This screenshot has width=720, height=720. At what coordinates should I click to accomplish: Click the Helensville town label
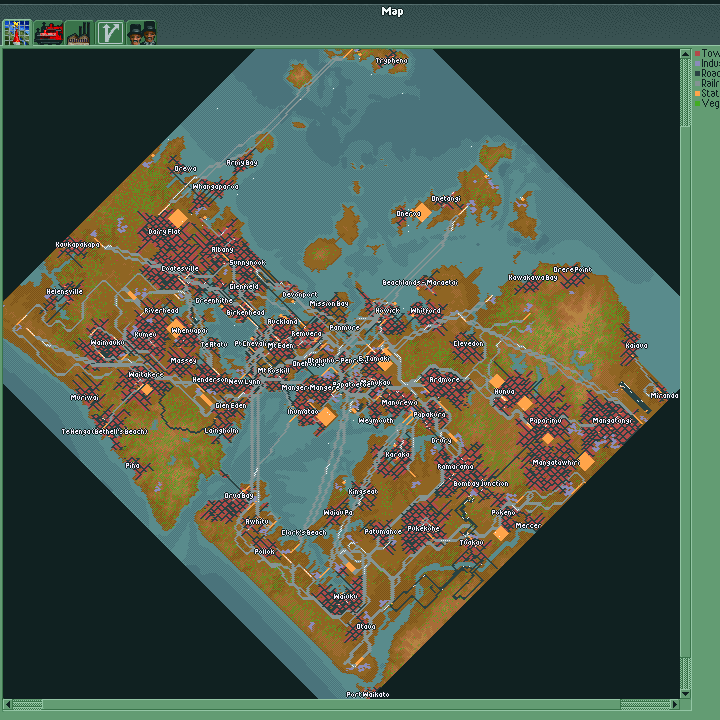pyautogui.click(x=64, y=292)
